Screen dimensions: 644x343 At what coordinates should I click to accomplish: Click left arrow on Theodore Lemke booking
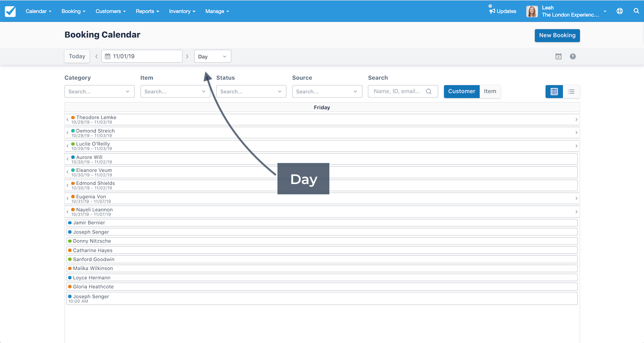click(68, 120)
